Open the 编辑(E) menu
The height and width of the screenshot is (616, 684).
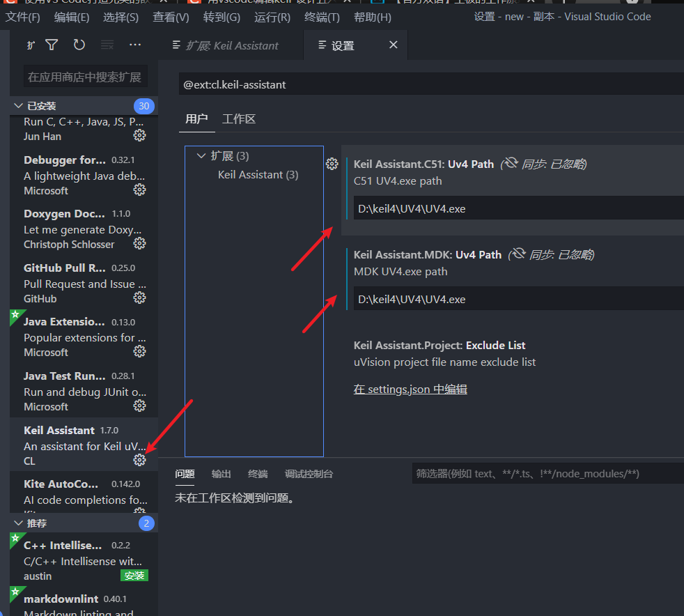click(72, 17)
